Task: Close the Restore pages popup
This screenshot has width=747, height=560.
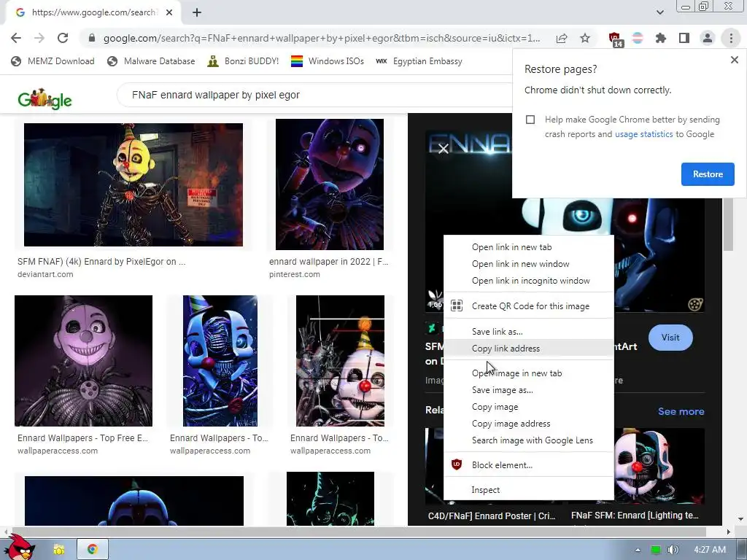Action: (734, 60)
